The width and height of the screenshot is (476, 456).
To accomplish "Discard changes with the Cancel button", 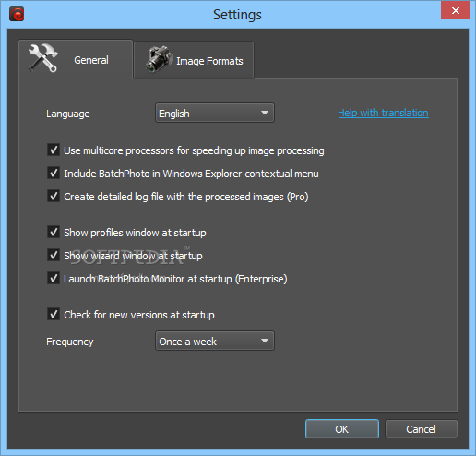I will [421, 429].
